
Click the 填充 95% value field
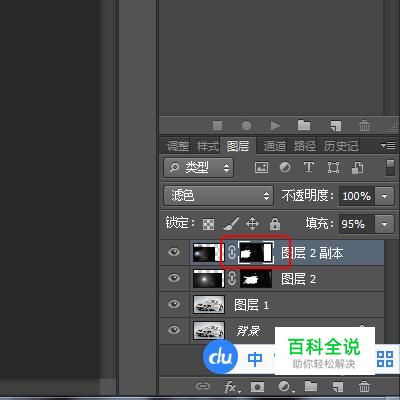click(x=357, y=224)
